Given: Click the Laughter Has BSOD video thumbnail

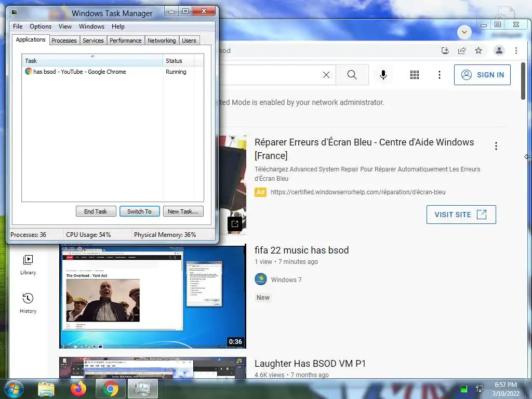Looking at the screenshot, I should (x=153, y=367).
